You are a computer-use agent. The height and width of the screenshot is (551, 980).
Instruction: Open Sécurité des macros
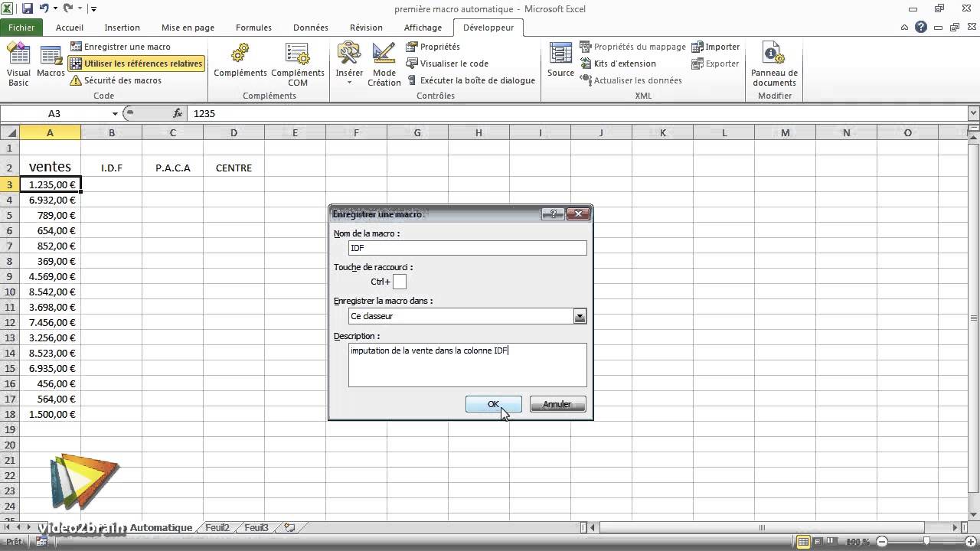pos(116,80)
